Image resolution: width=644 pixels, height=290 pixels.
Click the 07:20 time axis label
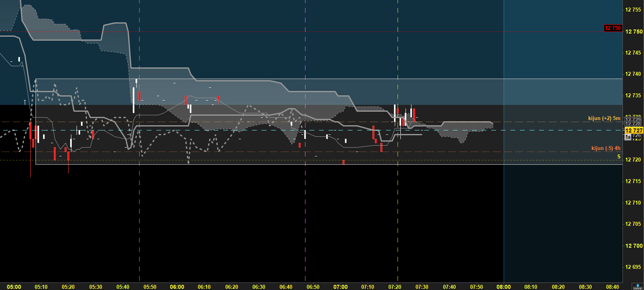pyautogui.click(x=395, y=287)
